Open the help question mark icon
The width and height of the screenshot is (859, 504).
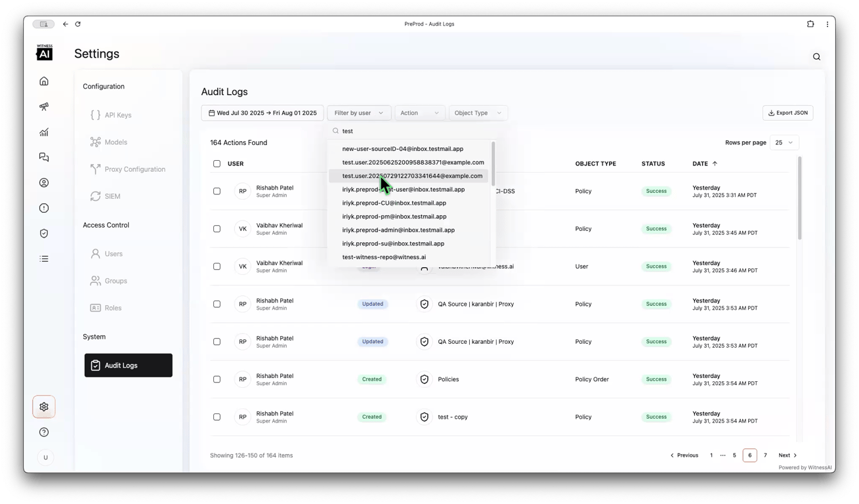(44, 432)
